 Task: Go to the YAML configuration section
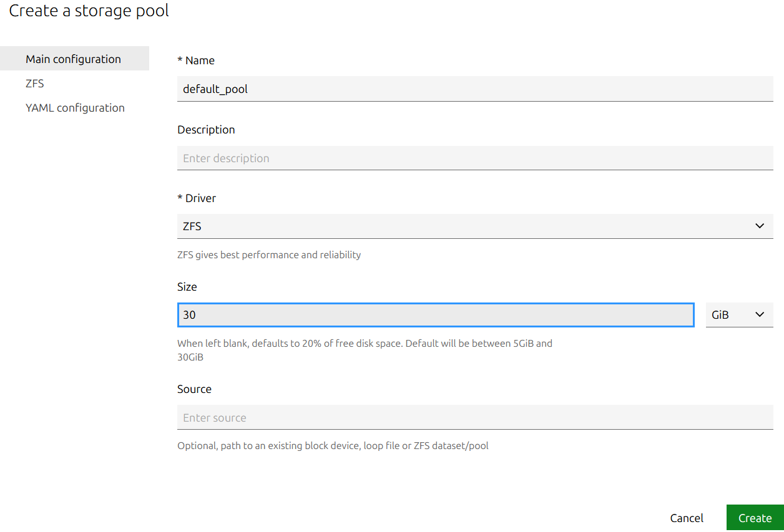[75, 108]
